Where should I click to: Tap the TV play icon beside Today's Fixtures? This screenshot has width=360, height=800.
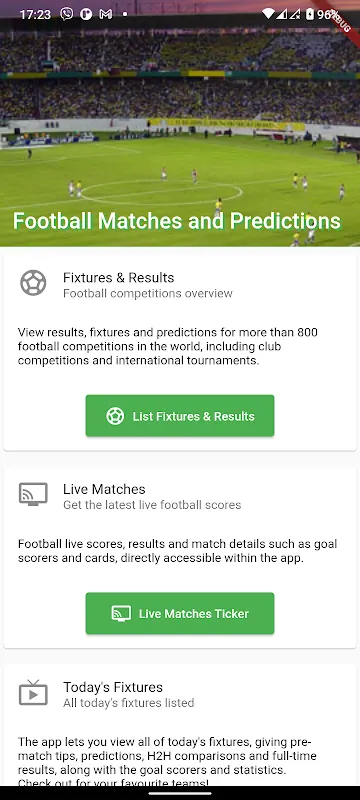(x=33, y=692)
